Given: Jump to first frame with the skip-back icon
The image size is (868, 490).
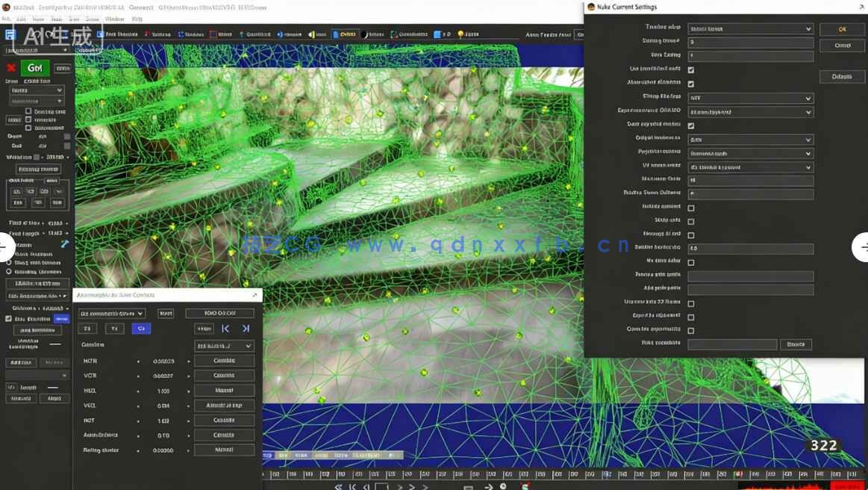Looking at the screenshot, I should (x=225, y=329).
